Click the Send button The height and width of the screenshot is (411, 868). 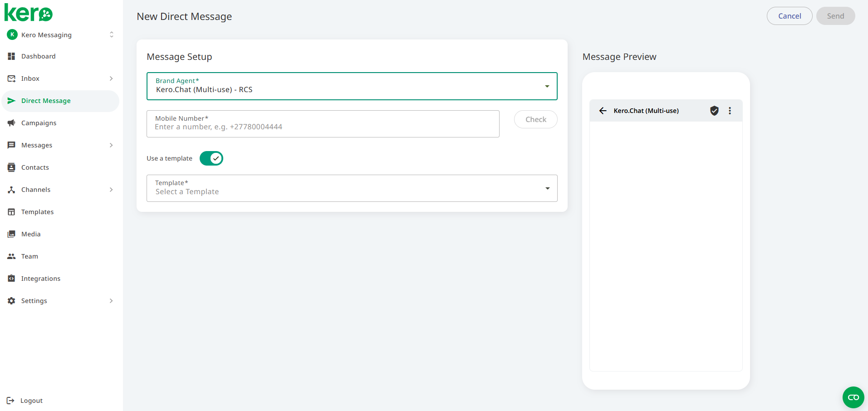click(x=835, y=16)
